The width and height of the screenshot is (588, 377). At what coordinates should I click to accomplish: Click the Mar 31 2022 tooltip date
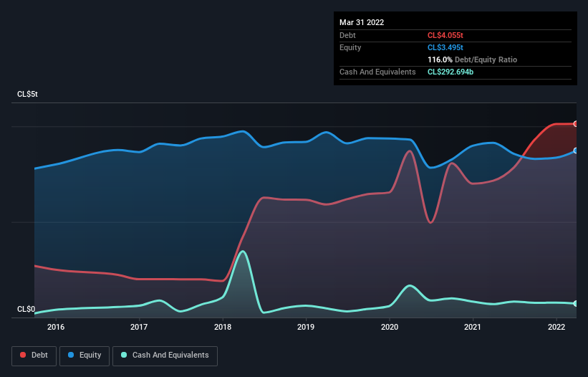[362, 22]
